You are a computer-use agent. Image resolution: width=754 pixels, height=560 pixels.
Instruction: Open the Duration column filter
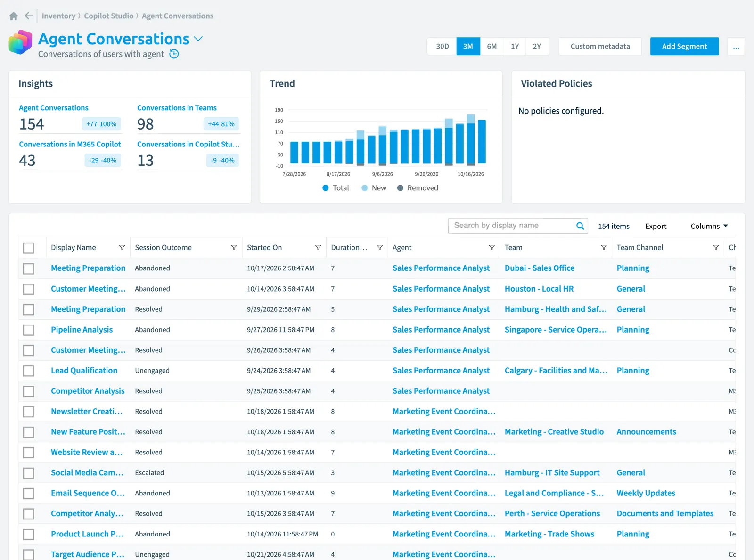point(380,248)
